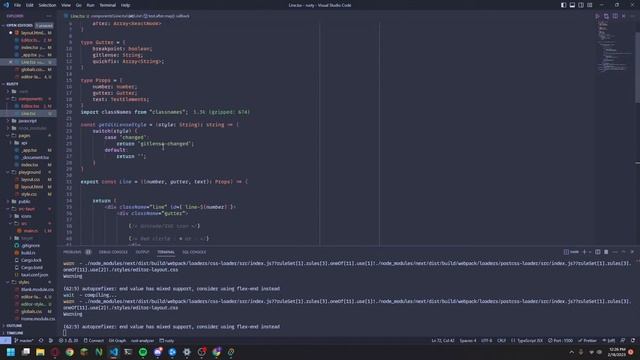Switch to the Problems panel tab

click(x=73, y=252)
